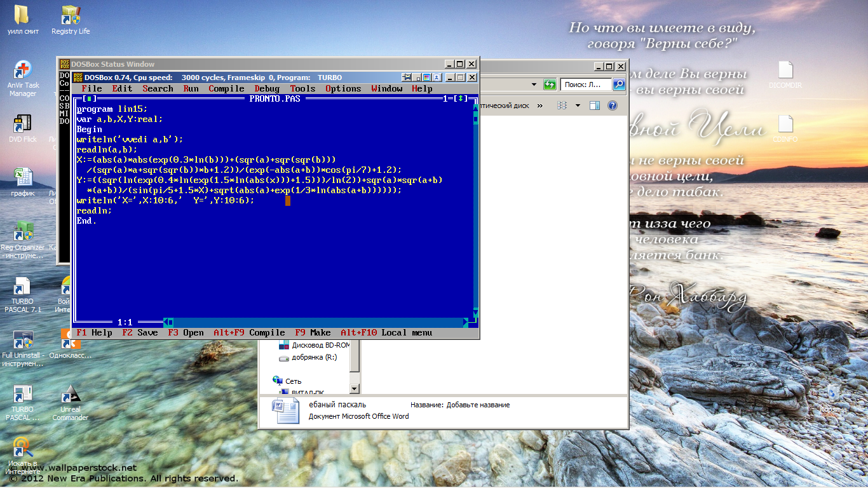Open the Explorer help question-mark icon
The image size is (868, 488).
click(x=613, y=105)
